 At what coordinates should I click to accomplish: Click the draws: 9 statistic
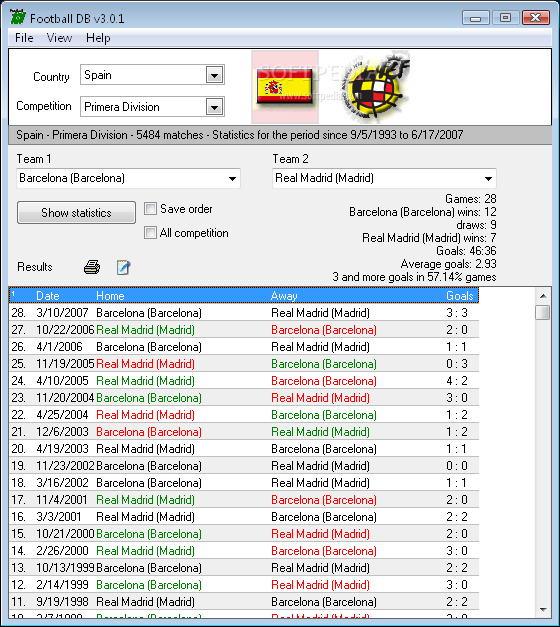[x=476, y=225]
